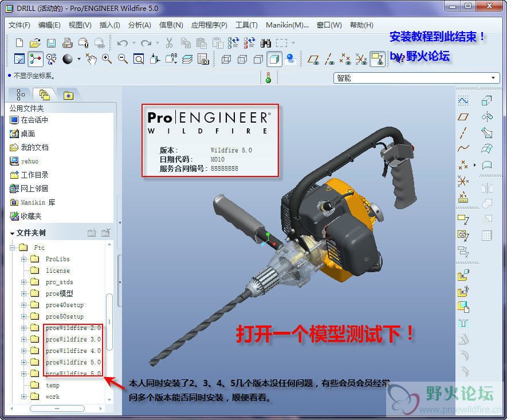
Task: Toggle wireframe display mode
Action: point(226,59)
